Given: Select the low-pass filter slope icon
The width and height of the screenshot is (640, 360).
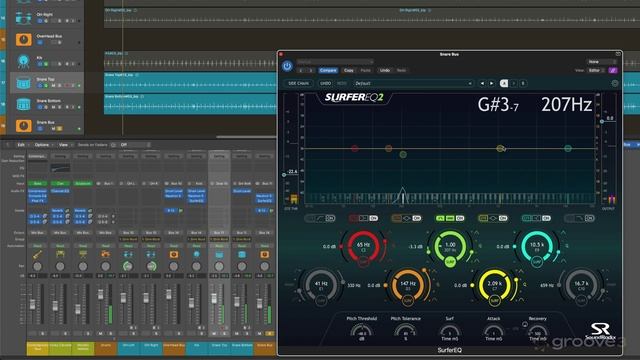Looking at the screenshot, I should coord(580,218).
